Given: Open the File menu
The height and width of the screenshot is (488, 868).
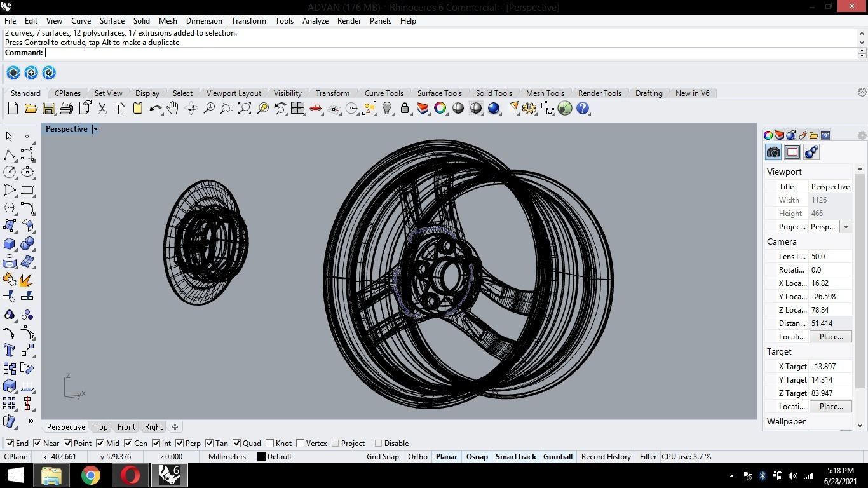Looking at the screenshot, I should (x=10, y=21).
